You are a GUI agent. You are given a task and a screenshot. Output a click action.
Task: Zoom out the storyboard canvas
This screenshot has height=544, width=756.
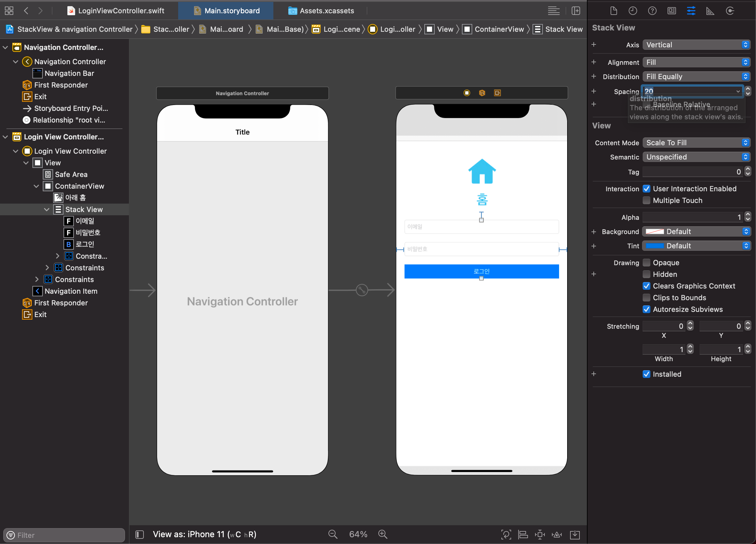[333, 534]
